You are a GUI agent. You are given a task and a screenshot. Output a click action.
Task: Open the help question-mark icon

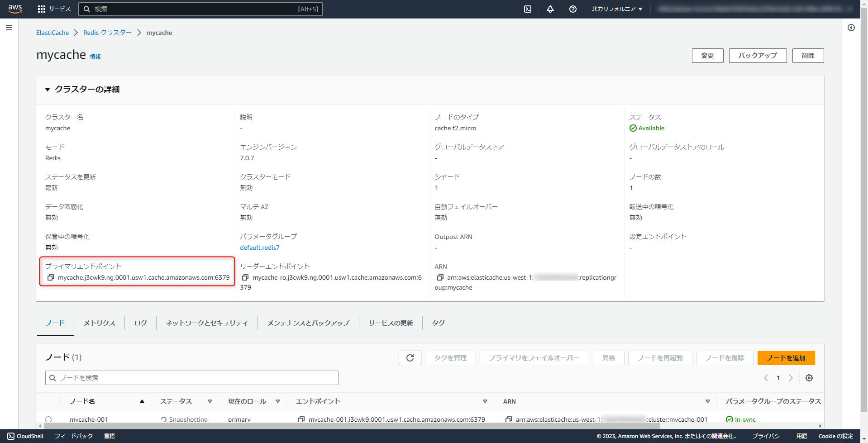coord(572,9)
